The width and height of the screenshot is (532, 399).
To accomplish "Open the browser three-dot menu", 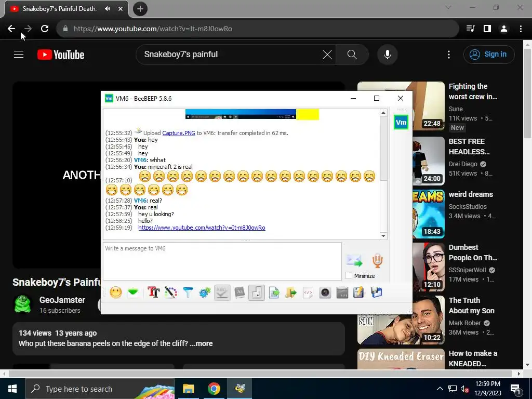I will point(521,29).
